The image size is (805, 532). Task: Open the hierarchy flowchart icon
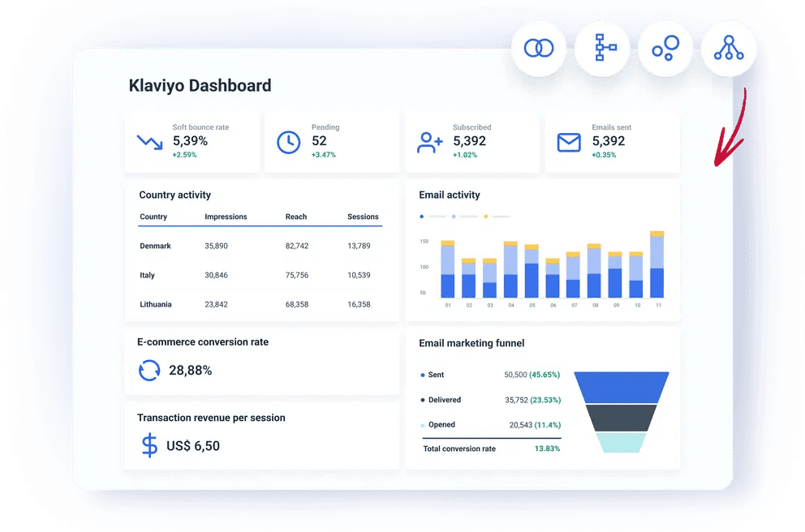point(605,47)
